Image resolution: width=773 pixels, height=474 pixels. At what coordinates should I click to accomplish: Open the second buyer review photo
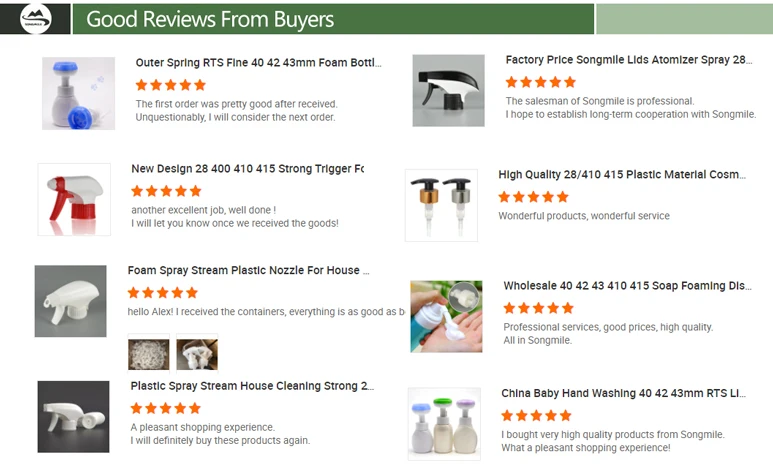197,353
